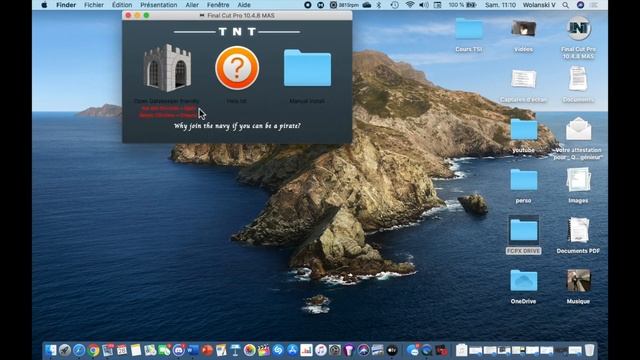Open the Cours TSI desktop folder
This screenshot has height=360, width=640.
[x=469, y=29]
